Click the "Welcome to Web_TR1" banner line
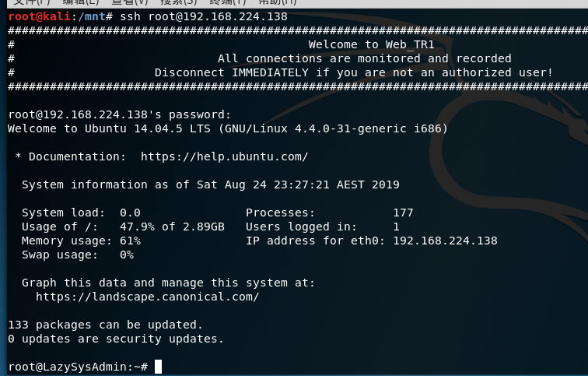Screen dimensions: 588x376 click(371, 44)
